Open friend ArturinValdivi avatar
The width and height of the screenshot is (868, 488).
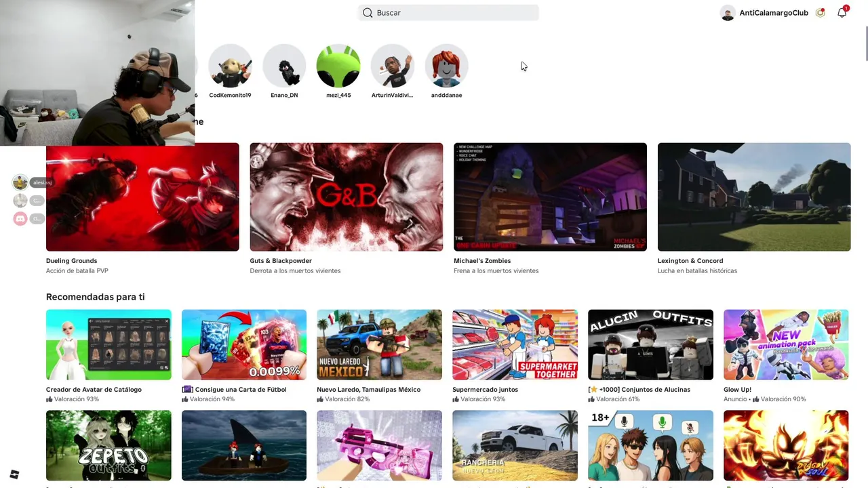click(x=393, y=66)
